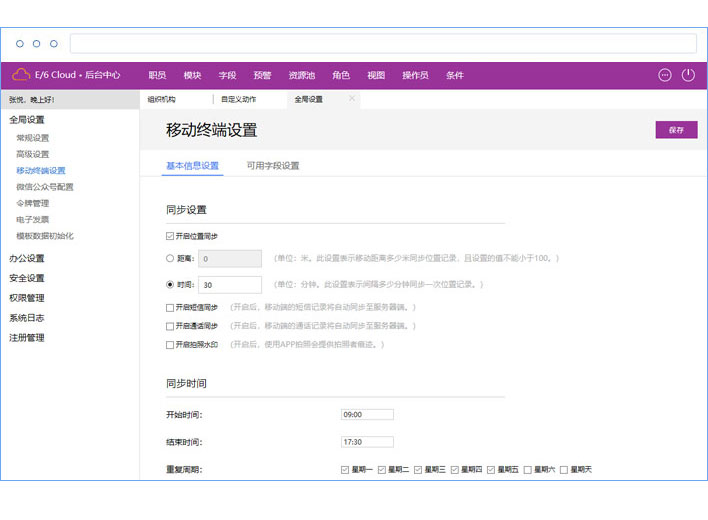Open the more options (…) icon
708x520 pixels.
click(665, 75)
